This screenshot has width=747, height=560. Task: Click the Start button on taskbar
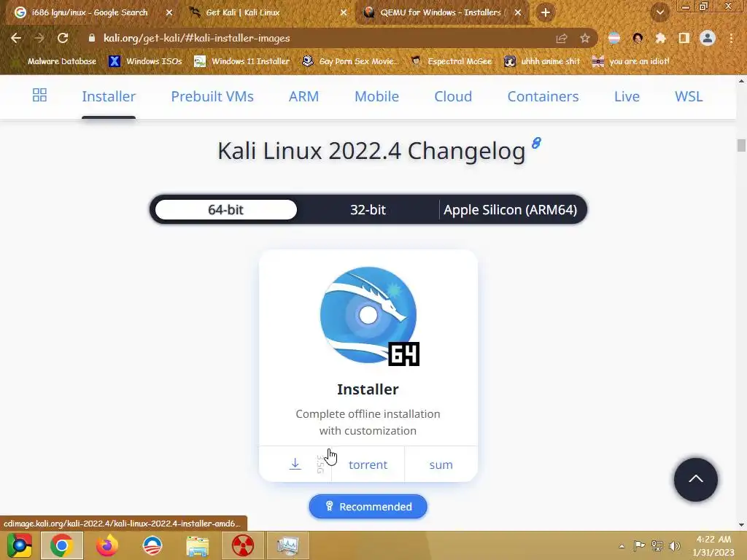pyautogui.click(x=19, y=545)
